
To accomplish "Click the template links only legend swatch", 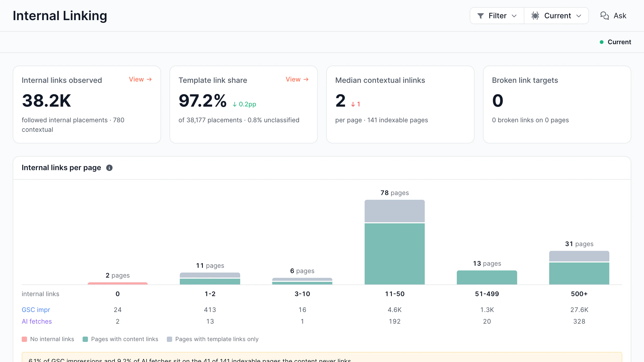I will point(169,339).
